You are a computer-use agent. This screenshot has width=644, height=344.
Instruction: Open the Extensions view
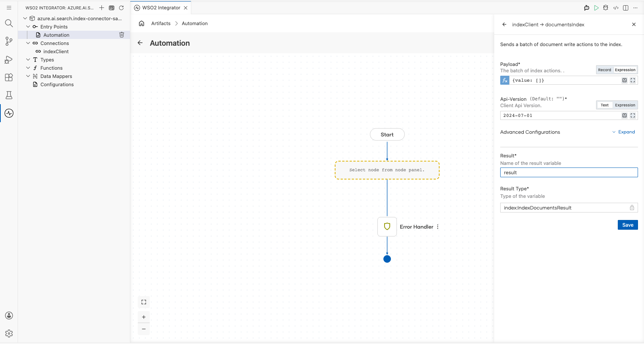(9, 77)
